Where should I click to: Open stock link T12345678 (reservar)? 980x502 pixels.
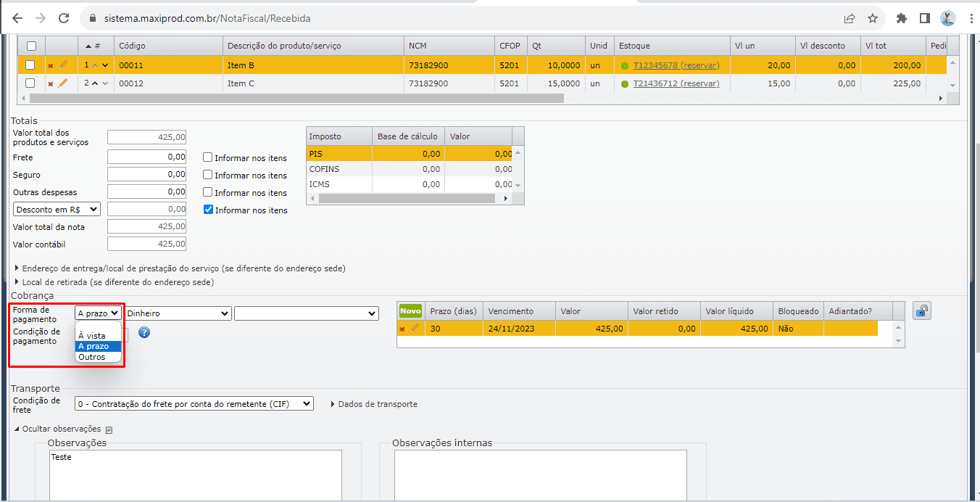click(676, 65)
